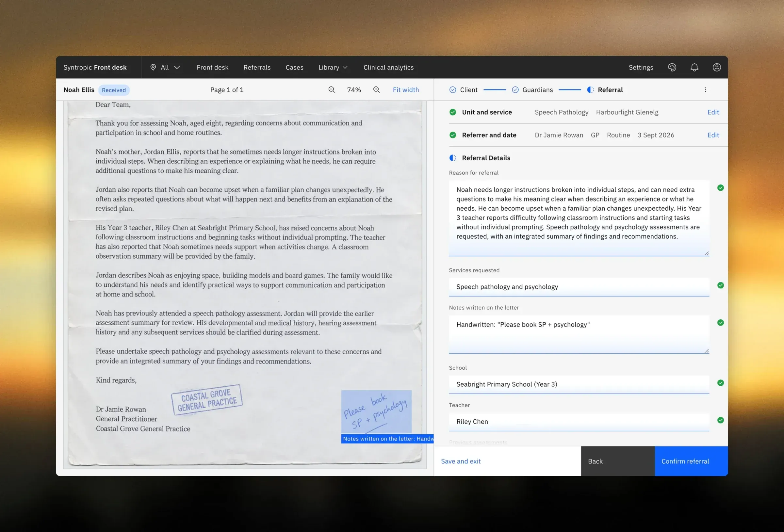
Task: Click the Back button
Action: [618, 461]
